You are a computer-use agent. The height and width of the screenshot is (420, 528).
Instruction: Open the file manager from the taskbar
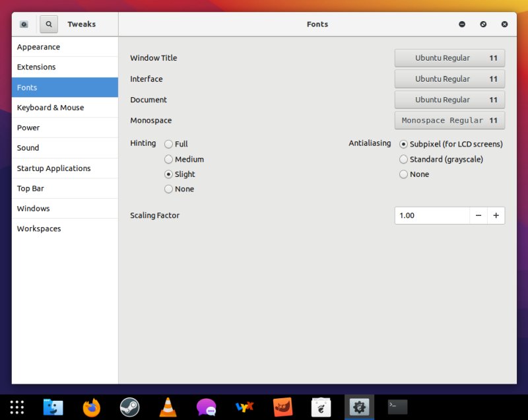tap(53, 407)
